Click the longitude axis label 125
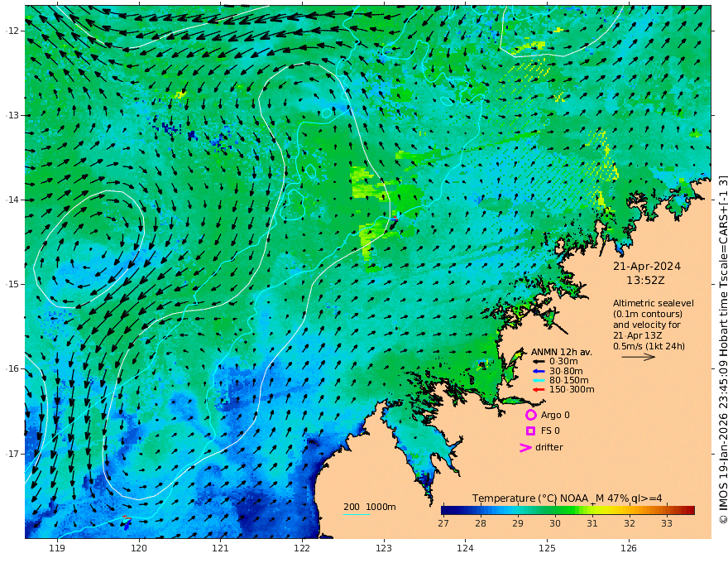This screenshot has height=563, width=728. (x=547, y=549)
